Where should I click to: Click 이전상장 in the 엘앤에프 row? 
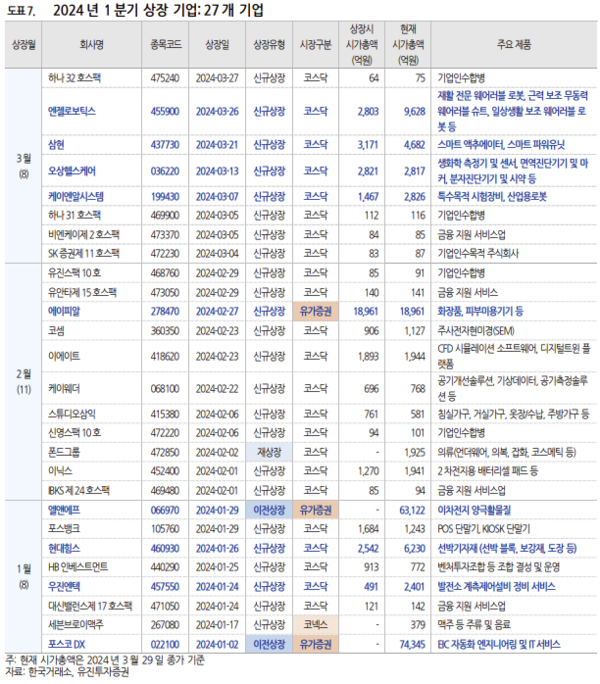pyautogui.click(x=269, y=510)
